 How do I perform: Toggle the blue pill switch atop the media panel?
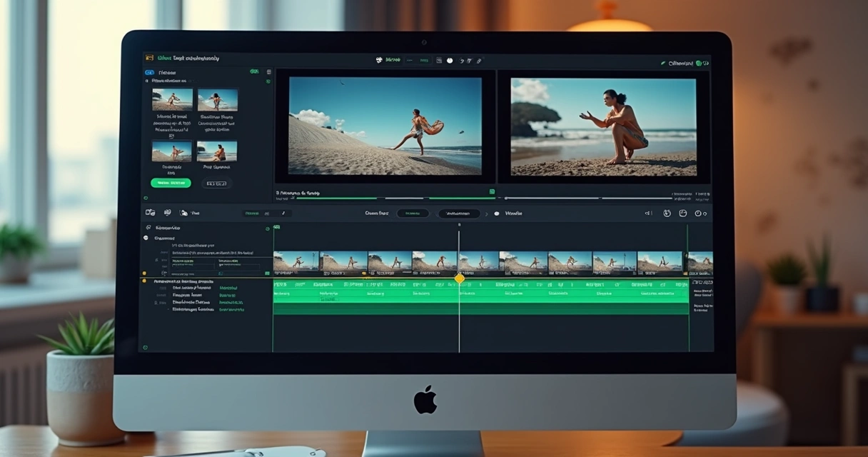click(x=149, y=72)
